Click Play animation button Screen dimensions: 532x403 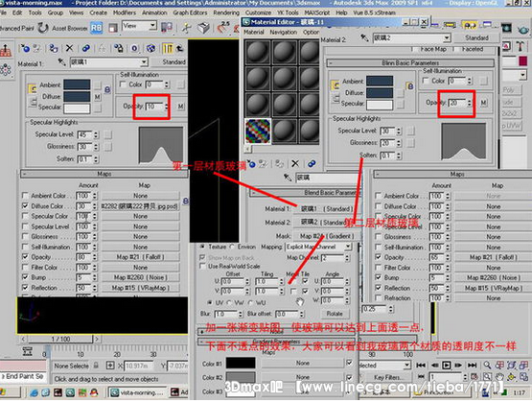(447, 366)
